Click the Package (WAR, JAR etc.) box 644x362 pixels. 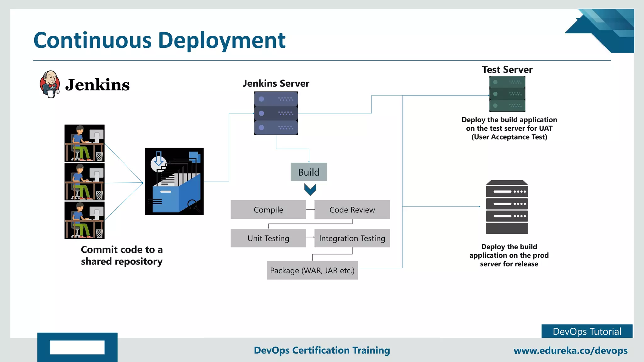coord(312,270)
